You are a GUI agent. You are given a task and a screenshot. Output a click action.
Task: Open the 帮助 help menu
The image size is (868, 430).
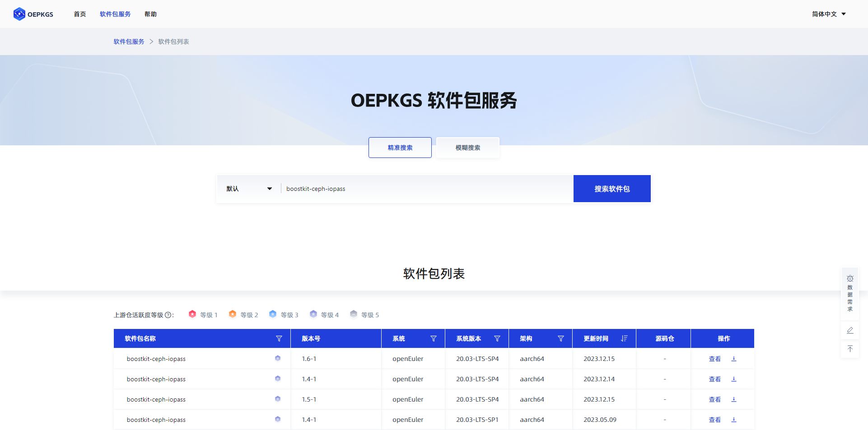[x=150, y=14]
